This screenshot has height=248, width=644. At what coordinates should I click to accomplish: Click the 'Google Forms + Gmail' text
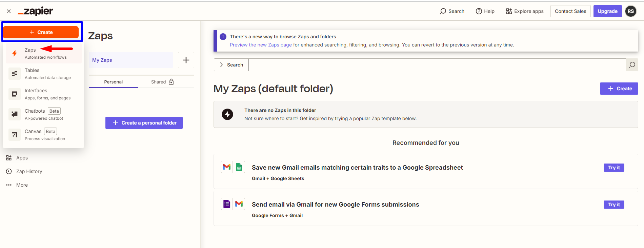[277, 215]
